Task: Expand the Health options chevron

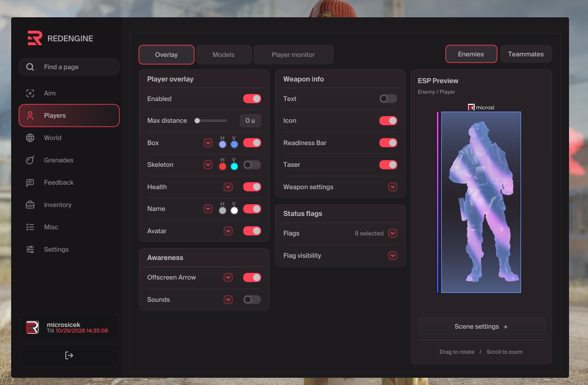Action: coord(228,187)
